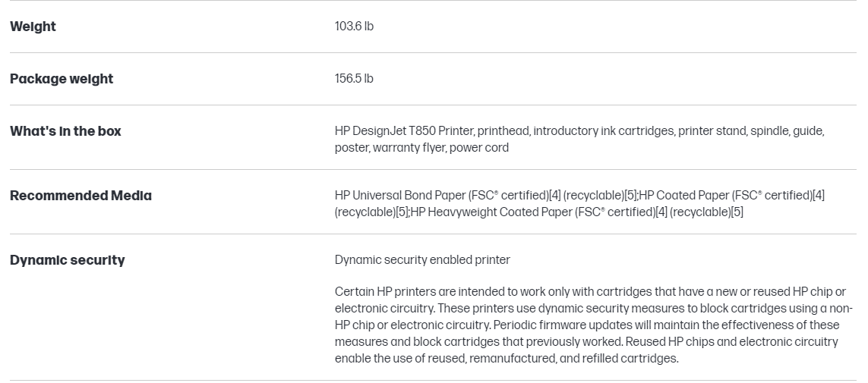
Task: Select the HP Universal Bond Paper text
Action: 399,196
